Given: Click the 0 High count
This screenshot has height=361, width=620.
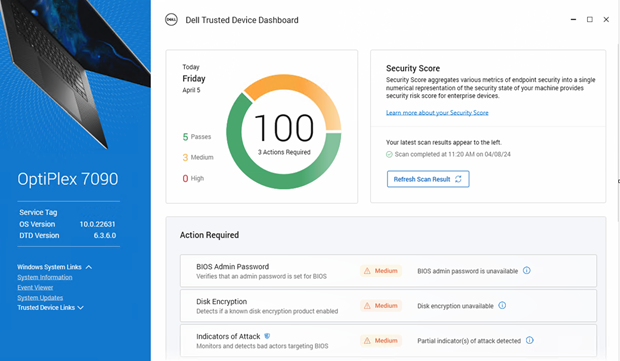Looking at the screenshot, I should coord(193,178).
